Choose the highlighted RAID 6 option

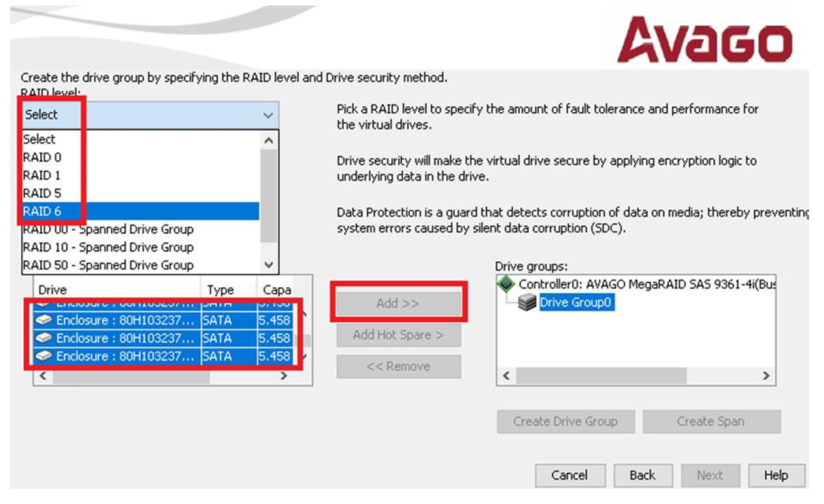click(141, 212)
